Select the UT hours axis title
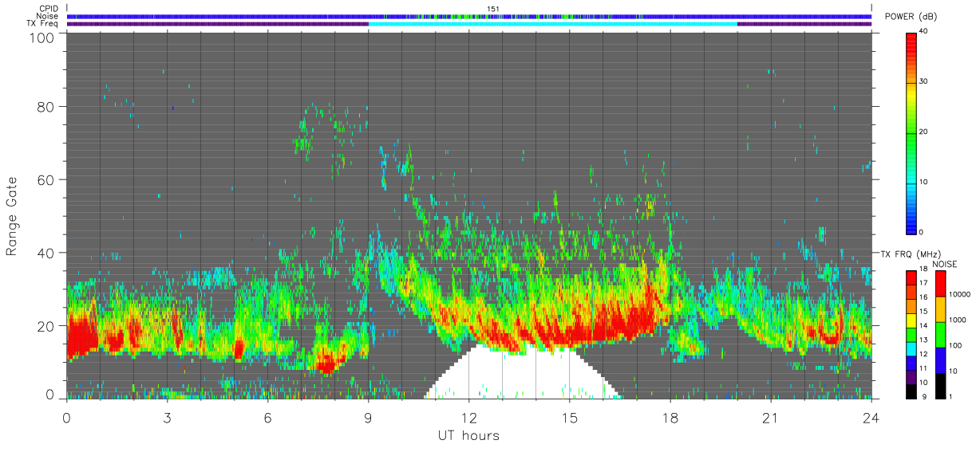Screen dimensions: 980x452 coord(468,436)
